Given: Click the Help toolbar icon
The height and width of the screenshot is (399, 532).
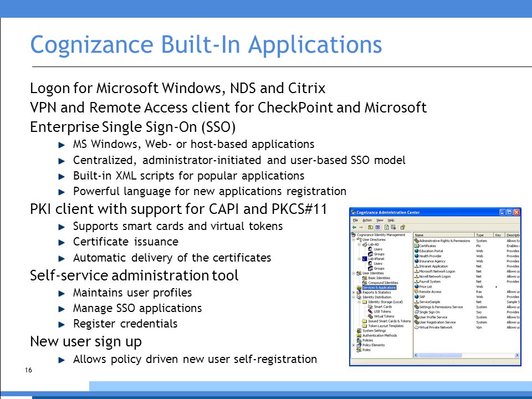Looking at the screenshot, I should [403, 227].
